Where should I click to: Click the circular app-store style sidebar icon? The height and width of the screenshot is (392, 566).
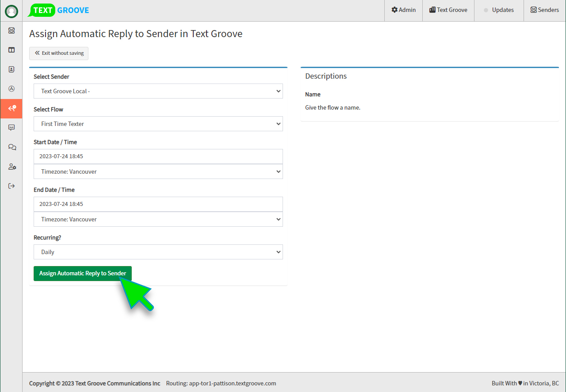pyautogui.click(x=11, y=89)
